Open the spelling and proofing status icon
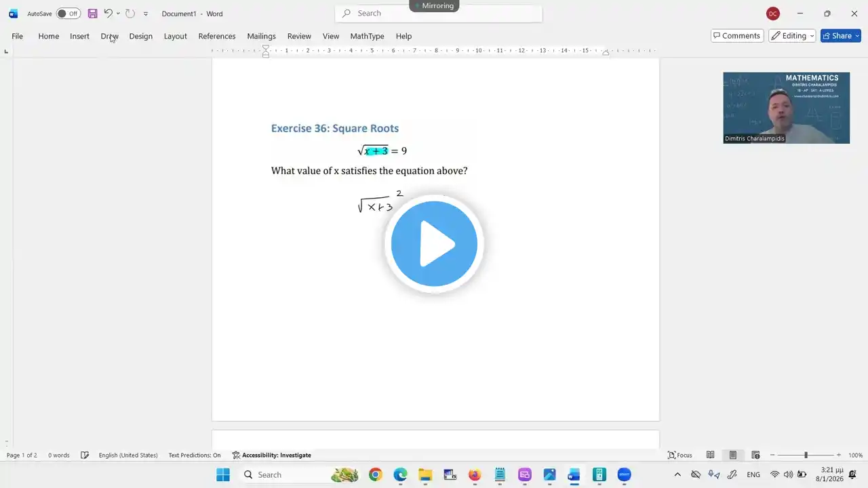The image size is (868, 488). 85,455
